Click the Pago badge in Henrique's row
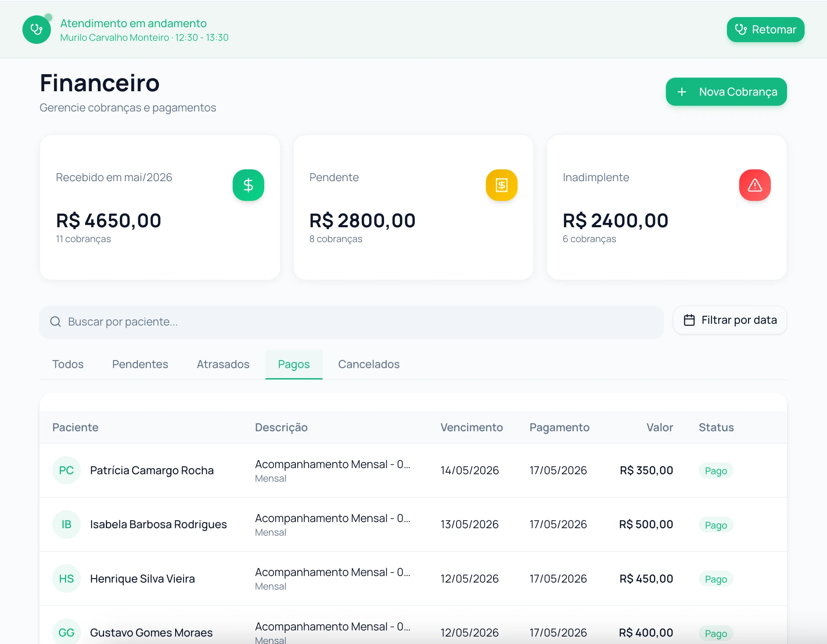The height and width of the screenshot is (644, 827). 716,579
